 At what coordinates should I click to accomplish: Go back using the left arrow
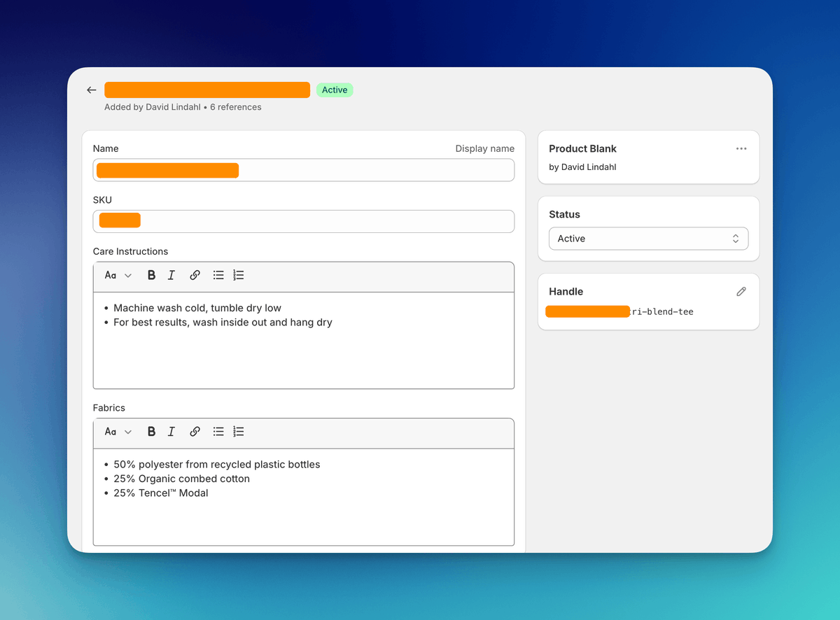[x=91, y=90]
